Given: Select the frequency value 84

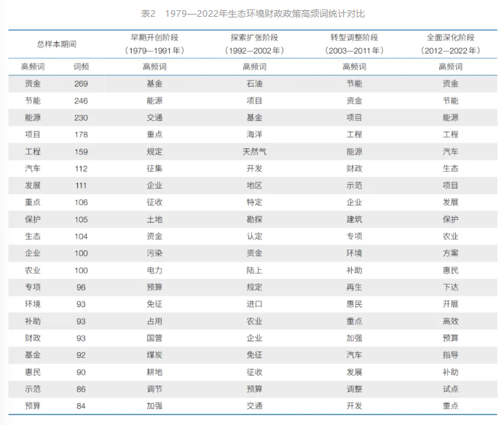Looking at the screenshot, I should pos(81,406).
